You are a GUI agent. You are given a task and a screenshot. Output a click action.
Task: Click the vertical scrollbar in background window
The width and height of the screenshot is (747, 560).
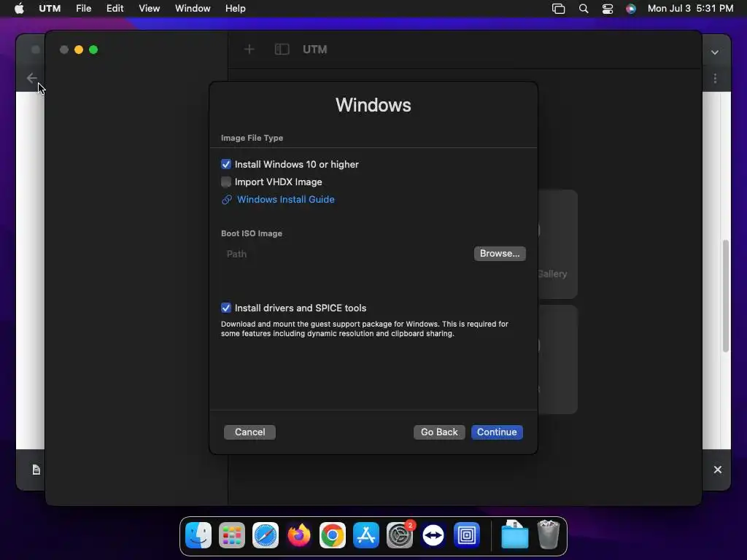(726, 296)
